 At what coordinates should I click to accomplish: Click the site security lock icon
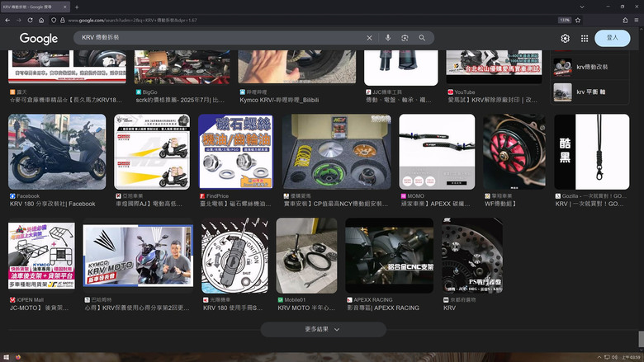click(63, 20)
